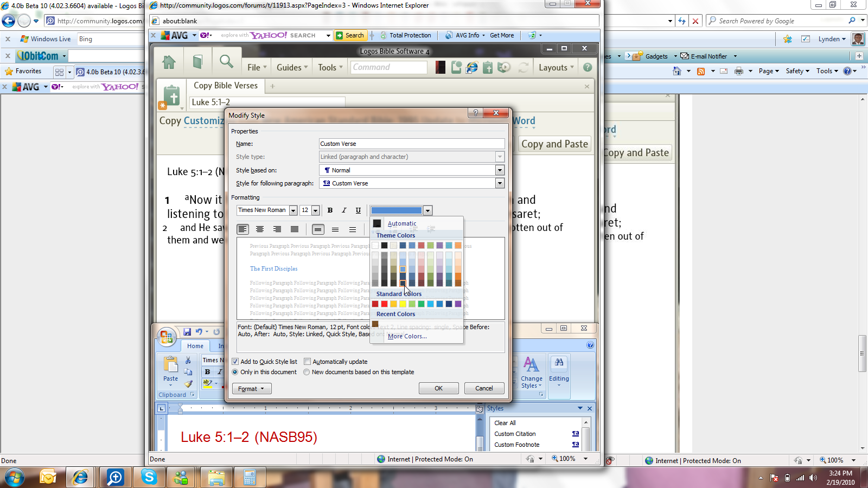Set single line spacing in Modify Style

(x=318, y=229)
